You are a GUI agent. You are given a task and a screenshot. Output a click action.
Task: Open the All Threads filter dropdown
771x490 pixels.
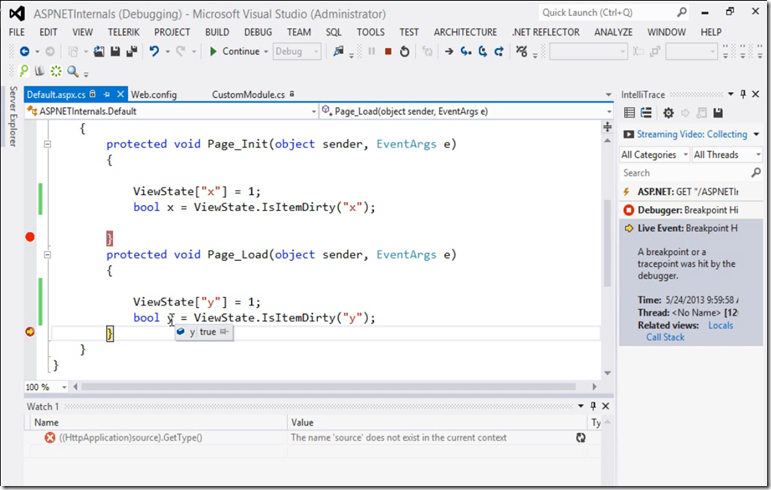click(727, 155)
